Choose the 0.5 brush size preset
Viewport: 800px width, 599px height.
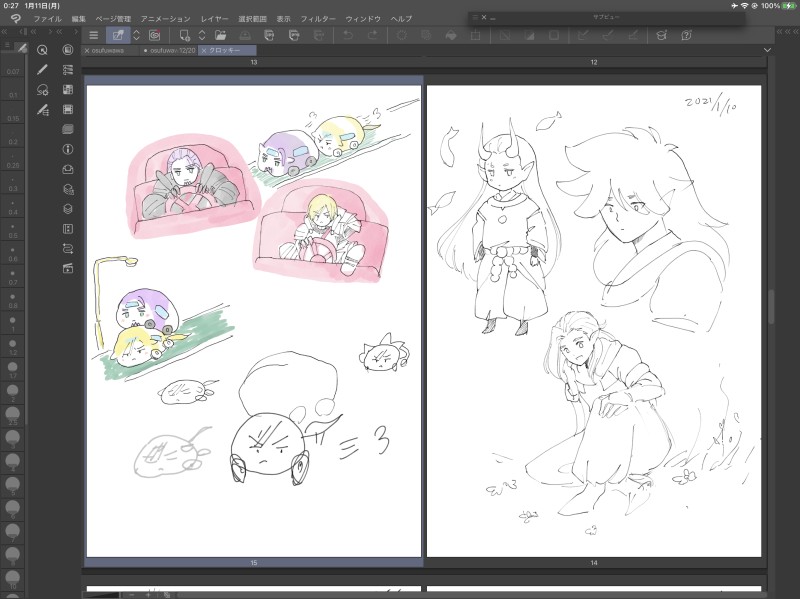pos(13,231)
